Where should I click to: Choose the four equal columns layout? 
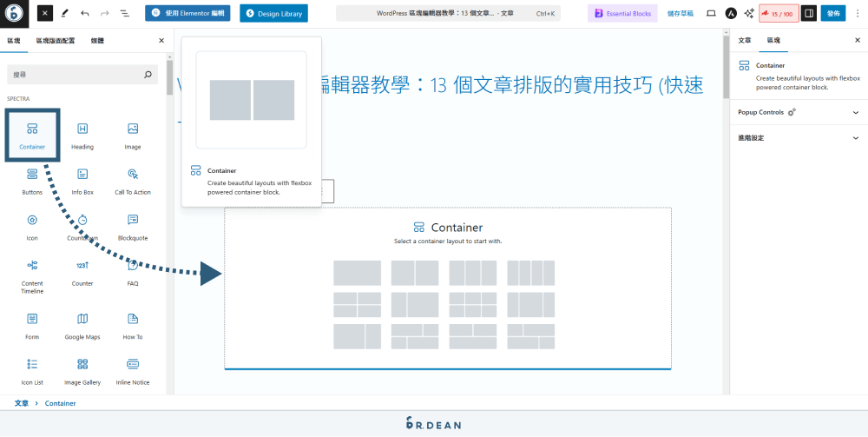point(531,273)
